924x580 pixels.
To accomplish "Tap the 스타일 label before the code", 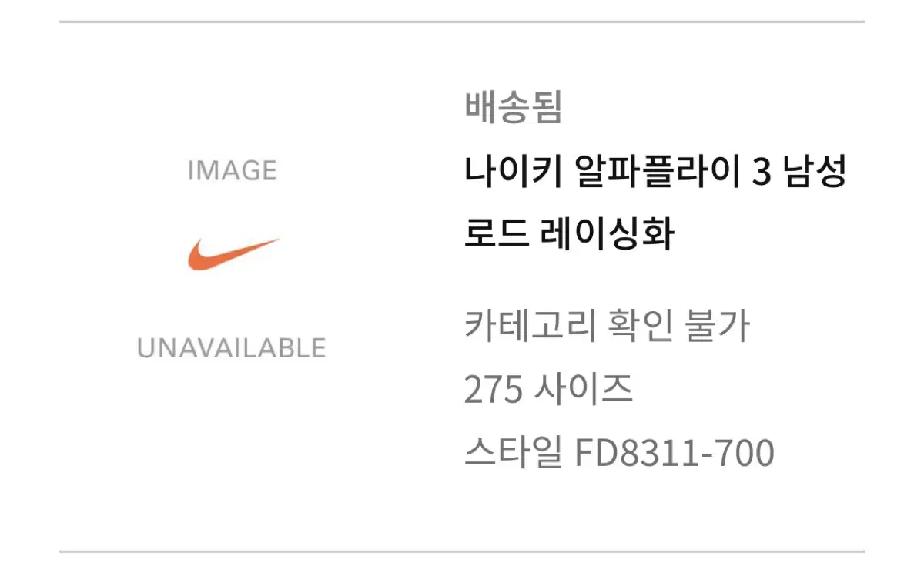I will point(513,454).
